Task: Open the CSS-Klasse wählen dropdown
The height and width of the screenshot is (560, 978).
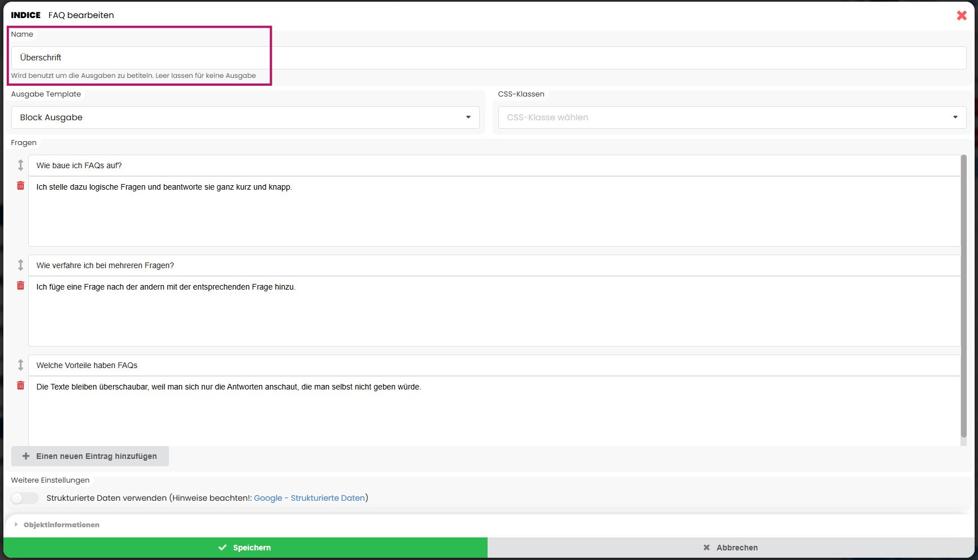Action: tap(732, 117)
